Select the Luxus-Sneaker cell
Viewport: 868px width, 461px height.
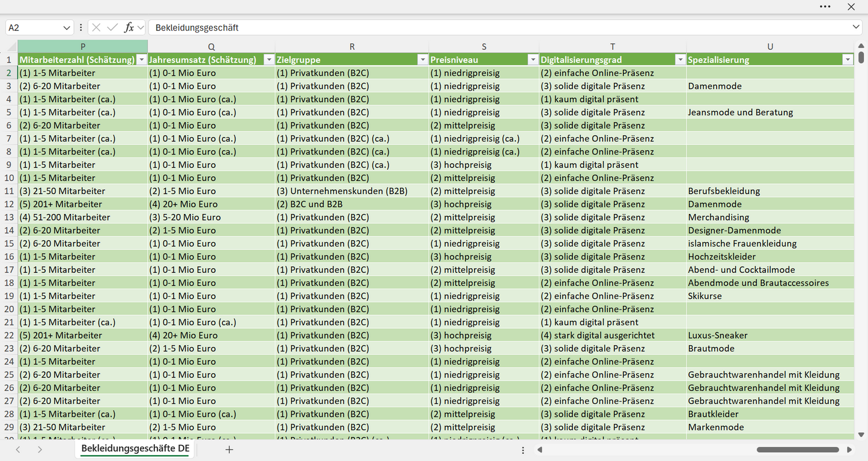(770, 335)
